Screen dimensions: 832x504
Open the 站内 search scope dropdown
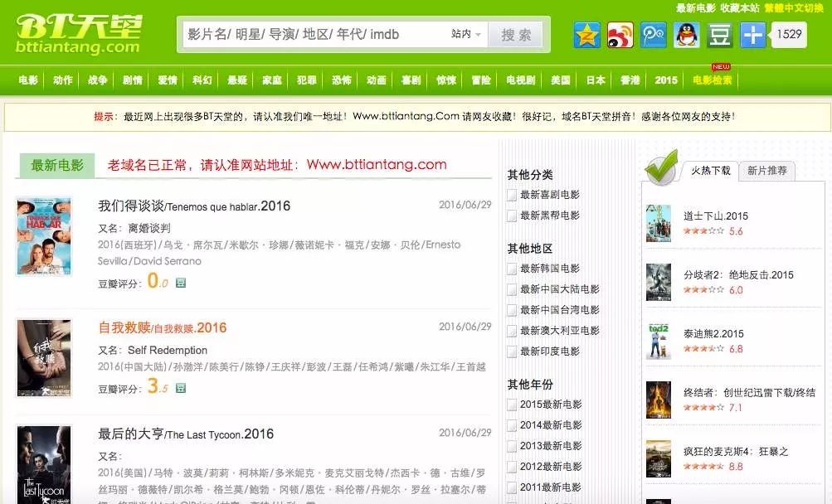466,34
